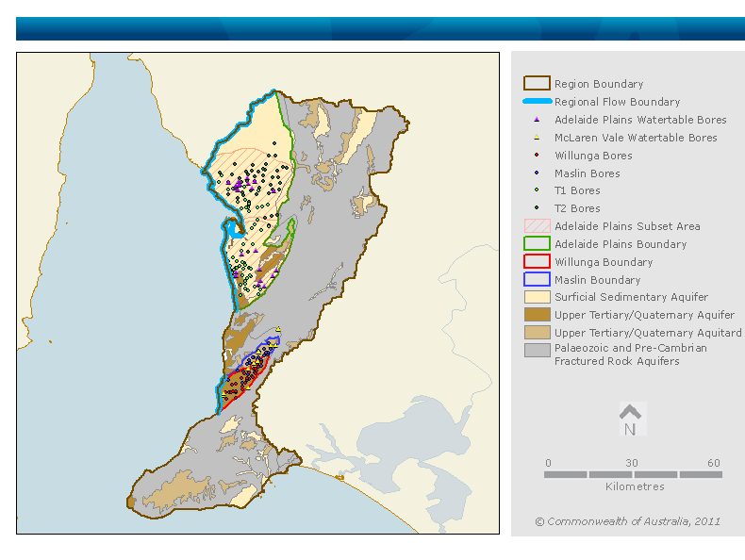Image resolution: width=745 pixels, height=560 pixels.
Task: Click the Upper Tertiary/Quaternary Aquifer brown swatch
Action: [537, 315]
